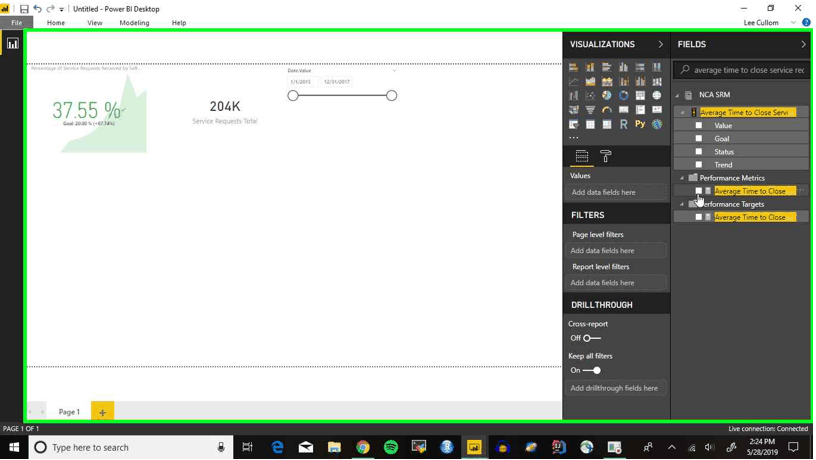Open the View ribbon tab
The height and width of the screenshot is (460, 816).
95,23
